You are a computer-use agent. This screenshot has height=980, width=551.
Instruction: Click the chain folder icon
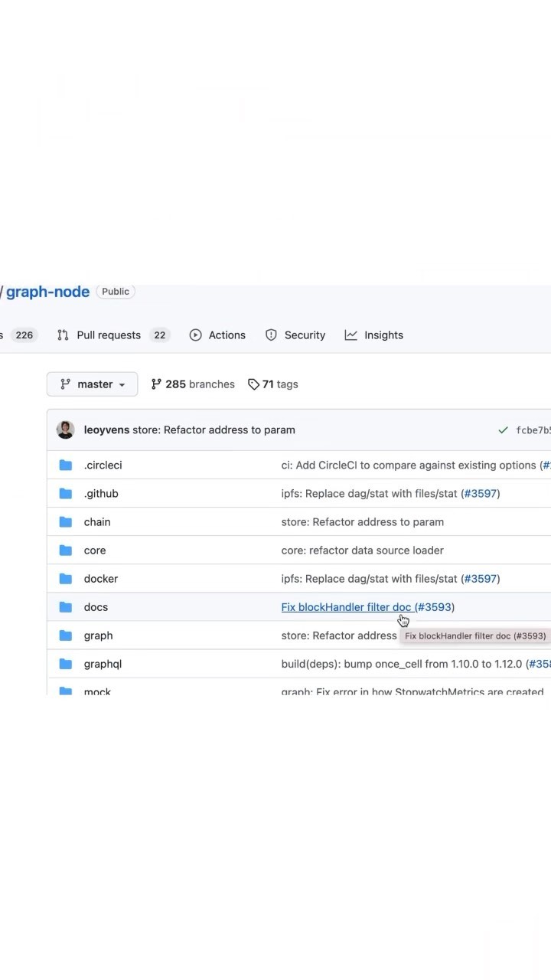click(66, 522)
